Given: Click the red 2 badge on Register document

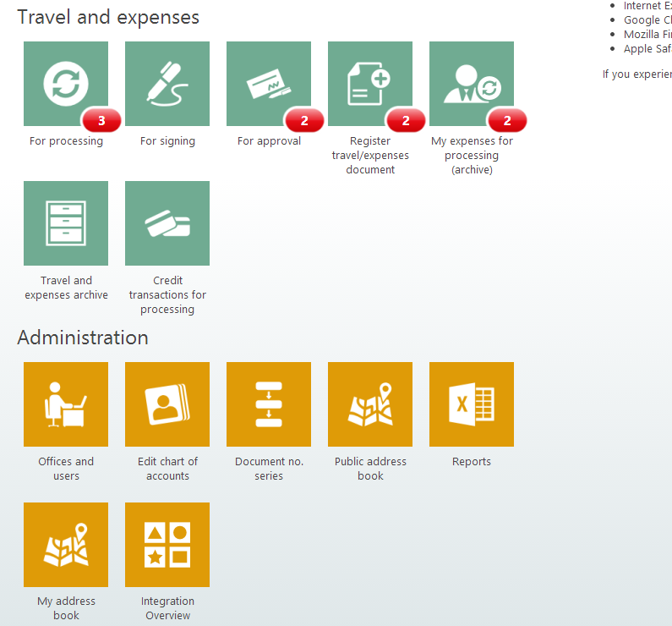Looking at the screenshot, I should (406, 120).
